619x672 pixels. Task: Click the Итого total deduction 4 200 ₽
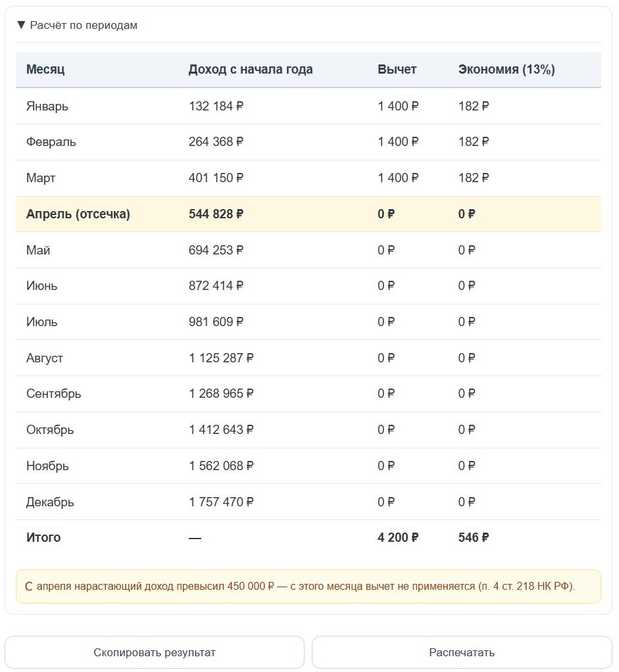tap(398, 537)
